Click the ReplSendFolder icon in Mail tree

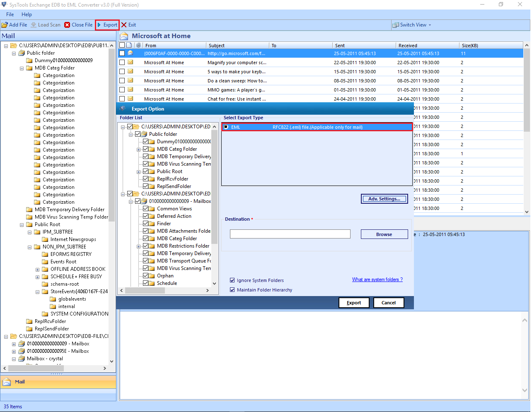point(29,329)
